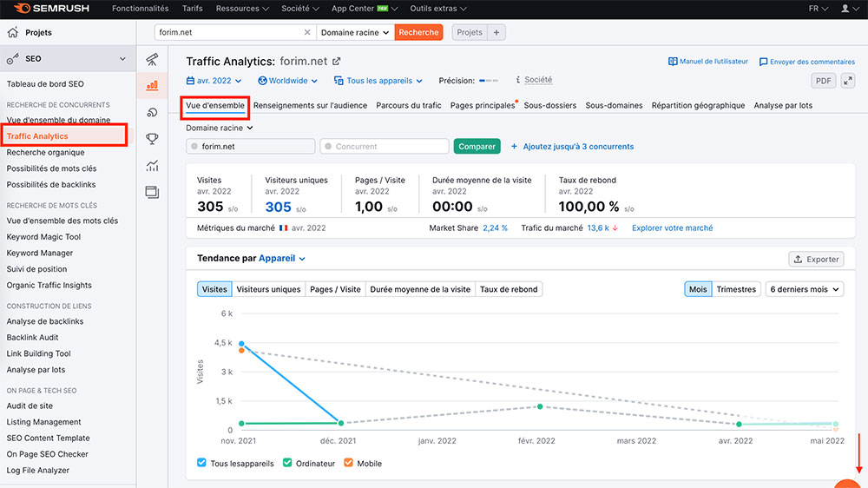Show Durée moyenne de la visite chart
Image resolution: width=868 pixels, height=488 pixels.
click(x=420, y=289)
